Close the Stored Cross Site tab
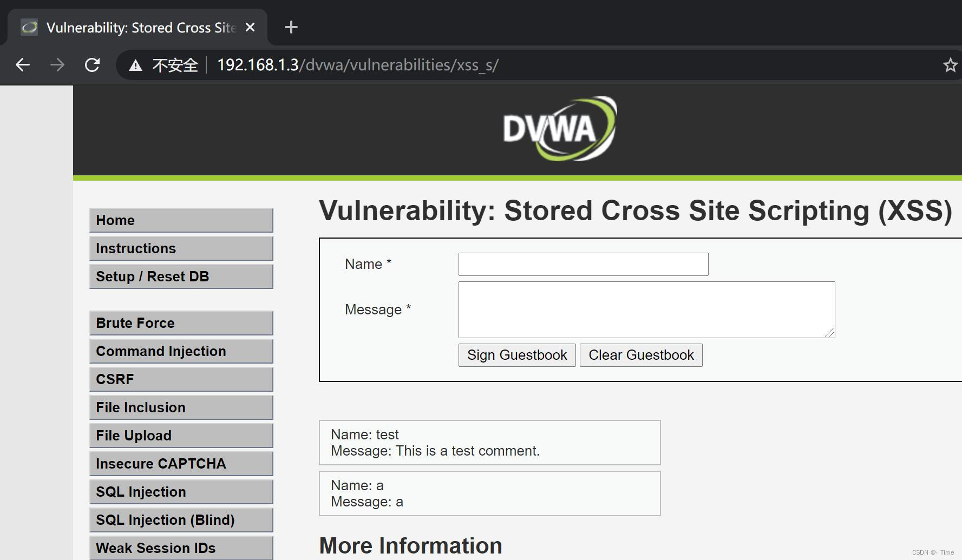This screenshot has height=560, width=962. [250, 27]
